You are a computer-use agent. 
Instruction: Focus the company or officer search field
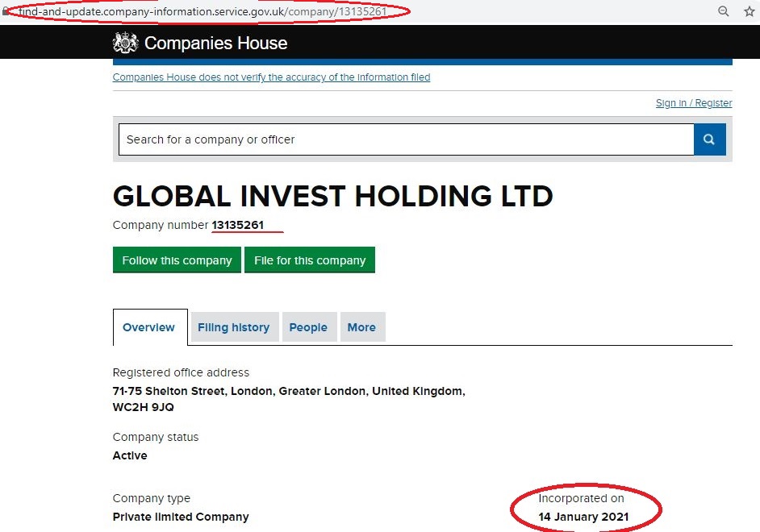pyautogui.click(x=406, y=139)
